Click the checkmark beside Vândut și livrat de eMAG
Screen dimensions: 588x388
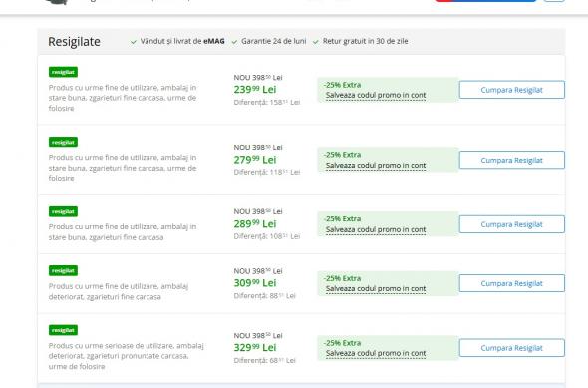point(134,42)
